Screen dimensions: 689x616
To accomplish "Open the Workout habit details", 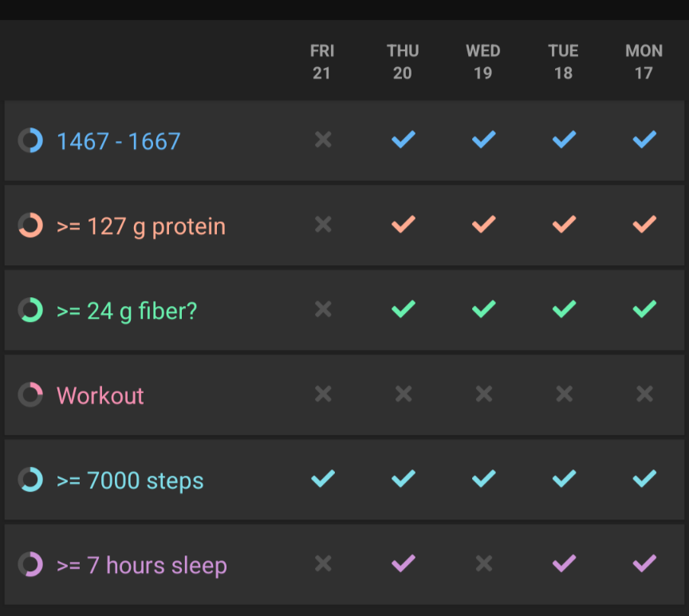I will pos(100,395).
